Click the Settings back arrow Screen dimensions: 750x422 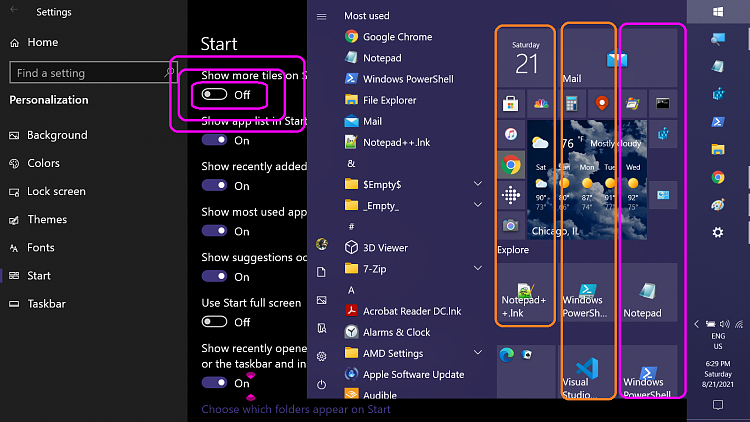coord(14,10)
